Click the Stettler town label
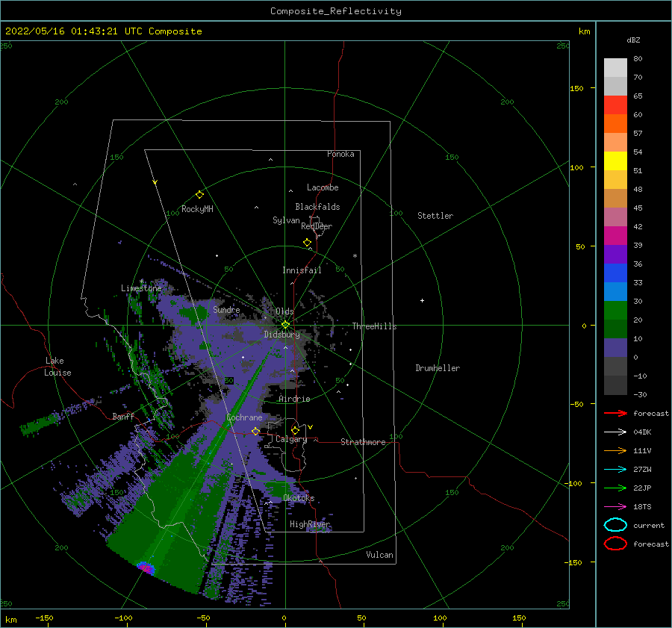Screen dimensions: 672x628 pyautogui.click(x=435, y=216)
